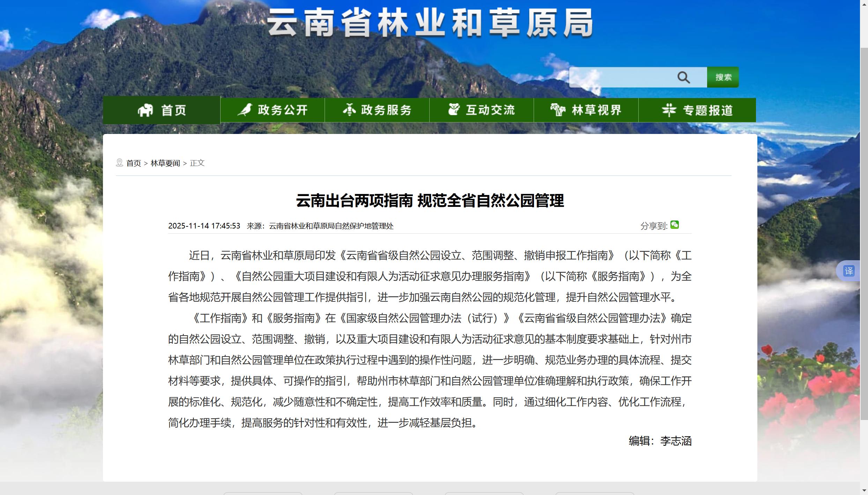The height and width of the screenshot is (495, 868).
Task: Go to 专题报道 section
Action: point(708,111)
